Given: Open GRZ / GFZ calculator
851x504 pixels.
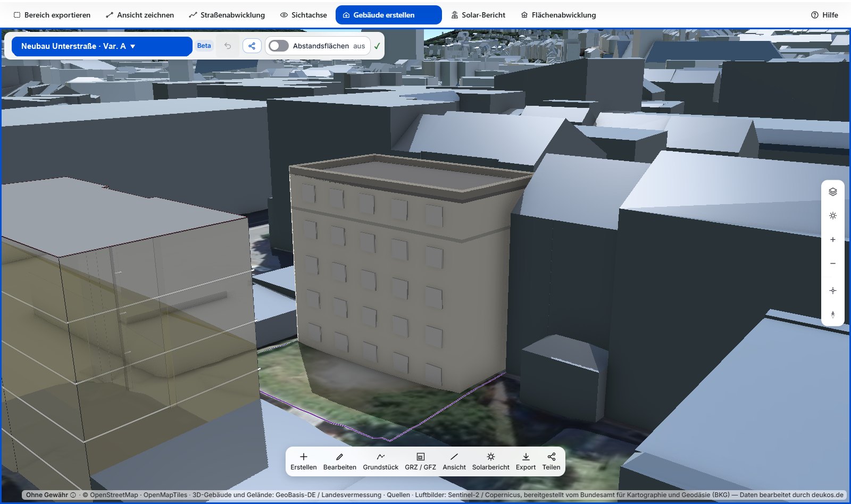Looking at the screenshot, I should coord(420,461).
